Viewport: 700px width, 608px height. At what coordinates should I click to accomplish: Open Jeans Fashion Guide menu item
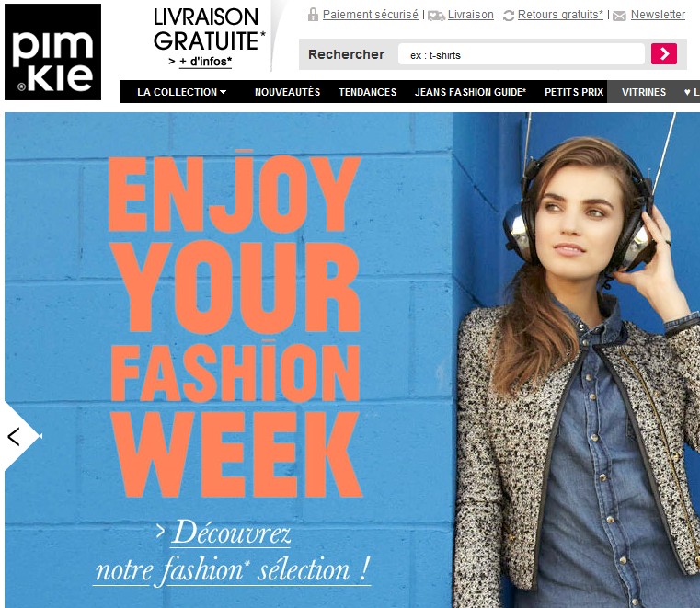pos(470,92)
